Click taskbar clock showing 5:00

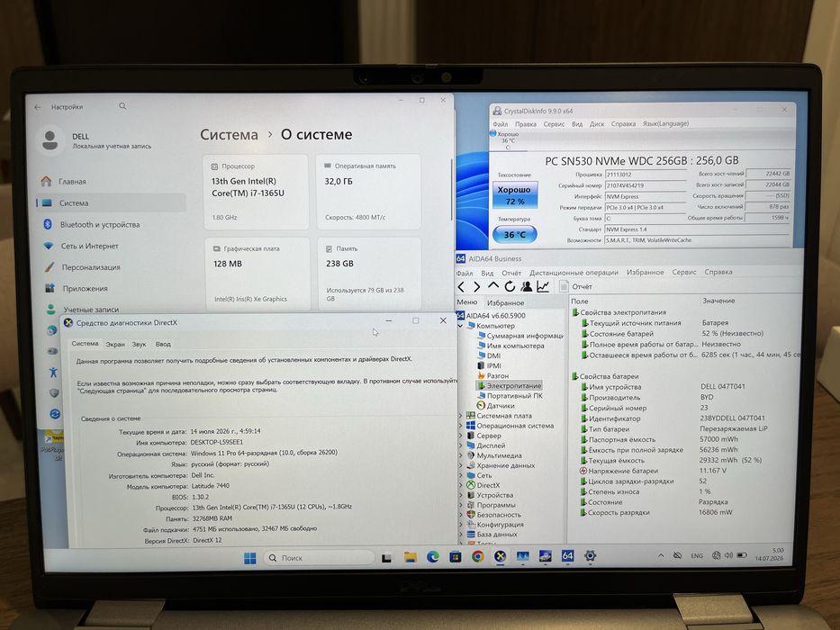[x=769, y=554]
